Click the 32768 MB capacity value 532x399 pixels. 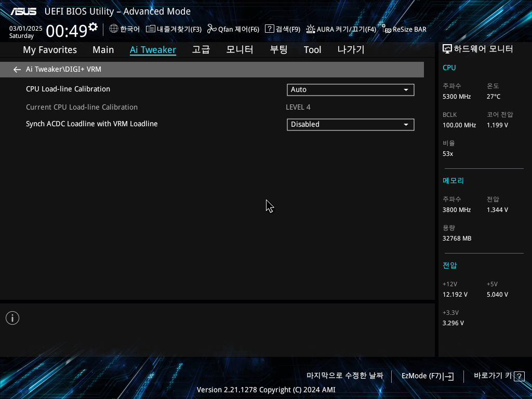click(457, 238)
